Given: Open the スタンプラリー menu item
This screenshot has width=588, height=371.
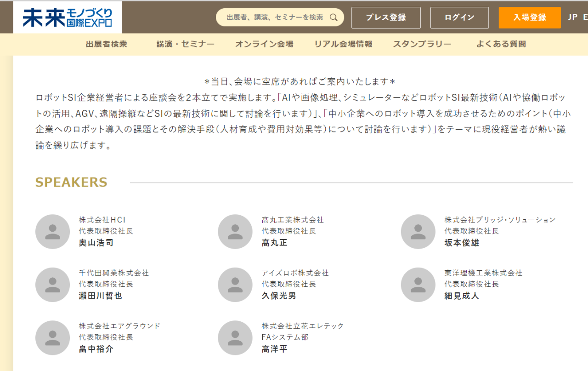Looking at the screenshot, I should point(422,44).
